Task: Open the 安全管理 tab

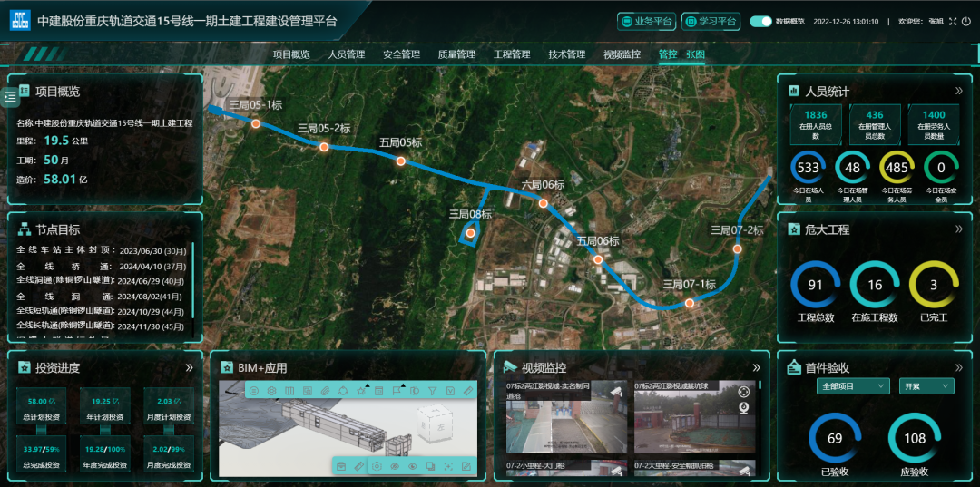Action: pos(401,54)
